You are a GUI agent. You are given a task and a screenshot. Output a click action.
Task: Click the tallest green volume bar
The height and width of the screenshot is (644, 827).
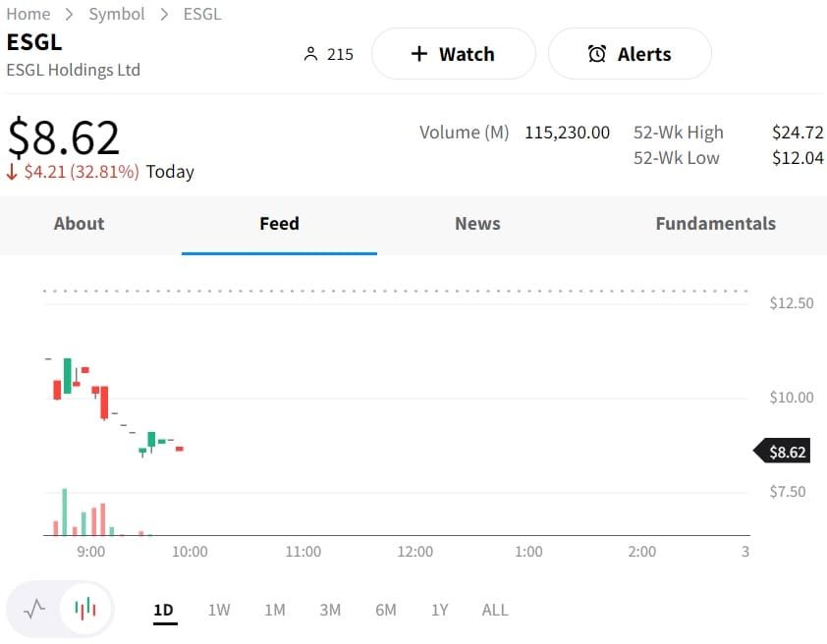(x=65, y=512)
